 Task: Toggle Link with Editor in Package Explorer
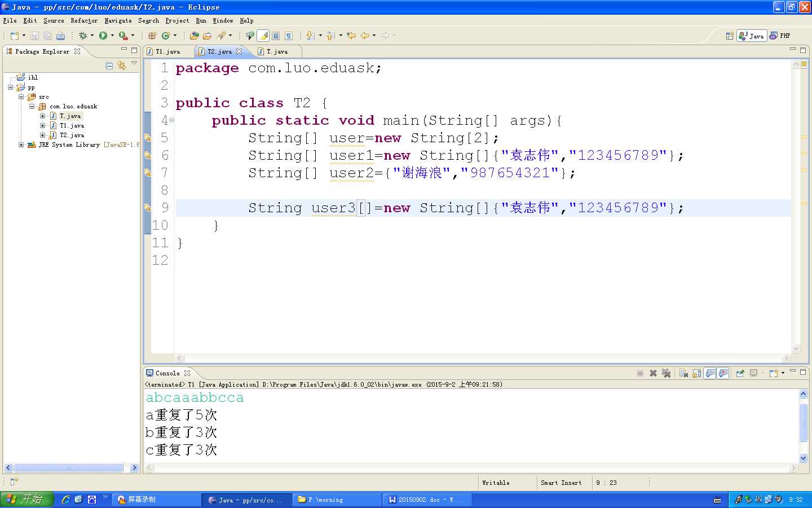click(122, 66)
